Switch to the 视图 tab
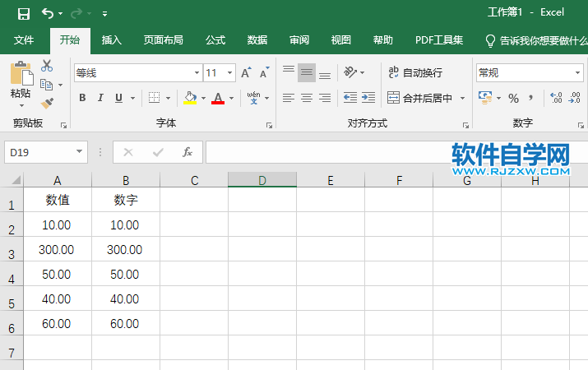588x370 pixels. [x=340, y=40]
